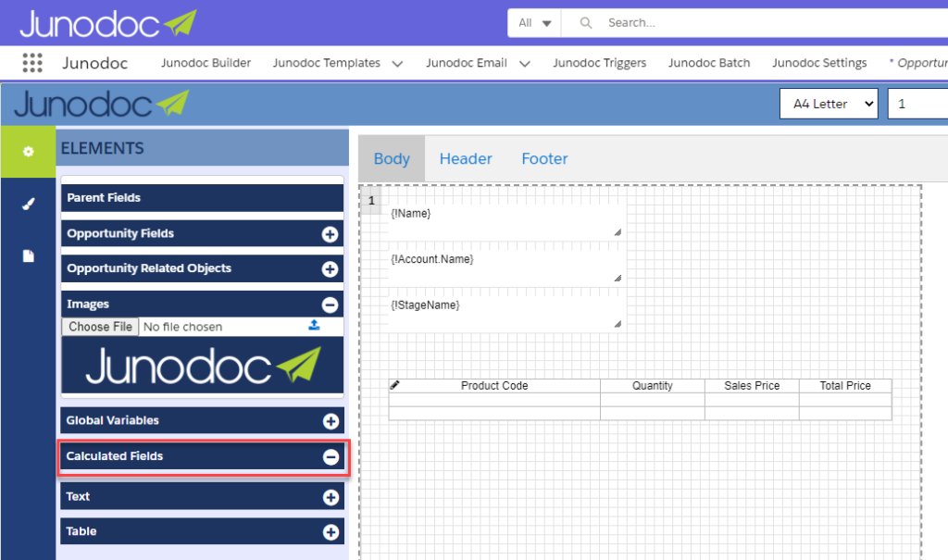Click resize handle of {!Name} box
Screen dimensions: 948x560
coord(617,232)
